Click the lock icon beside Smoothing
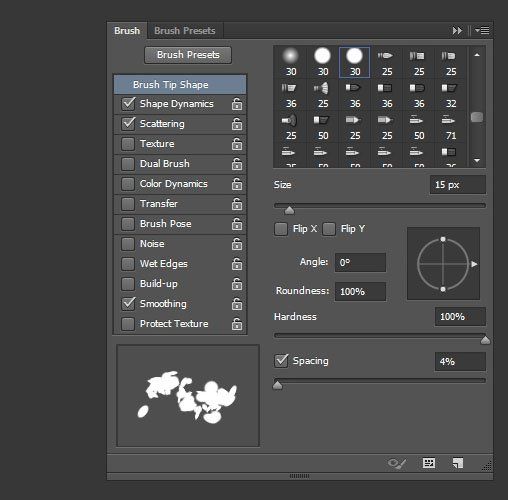The width and height of the screenshot is (508, 500). [237, 304]
